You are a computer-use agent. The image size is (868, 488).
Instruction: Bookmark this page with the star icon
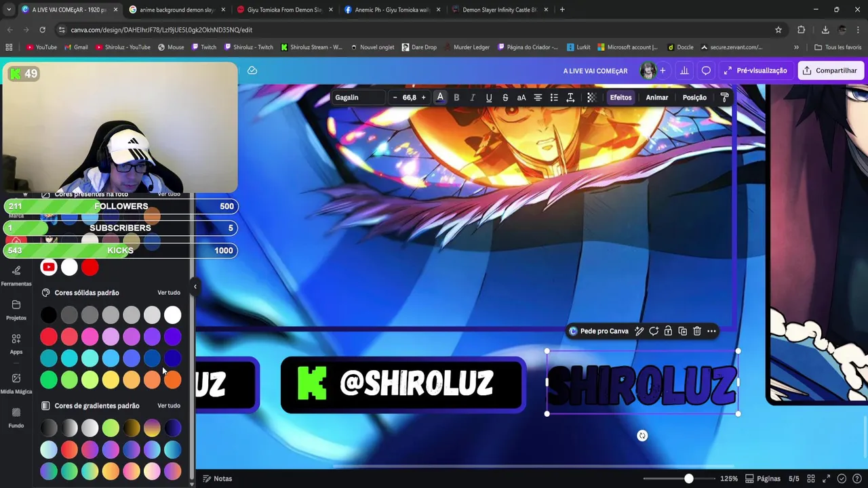[778, 30]
